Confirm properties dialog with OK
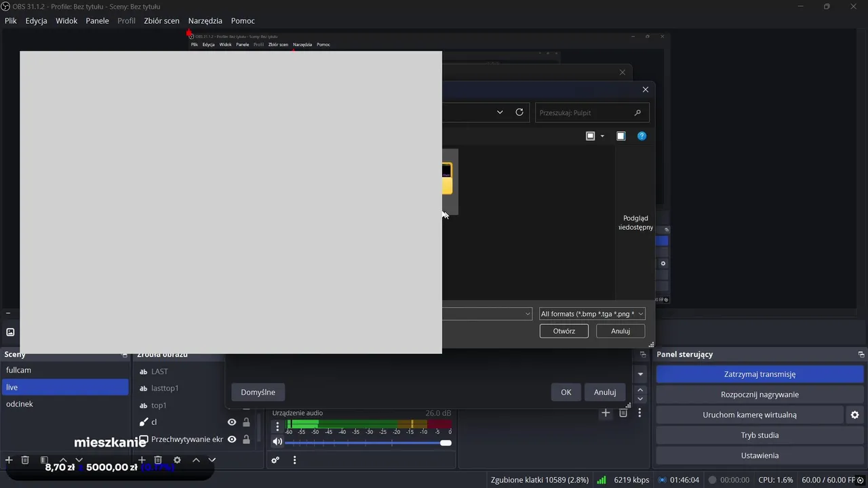Image resolution: width=868 pixels, height=488 pixels. coord(566,392)
